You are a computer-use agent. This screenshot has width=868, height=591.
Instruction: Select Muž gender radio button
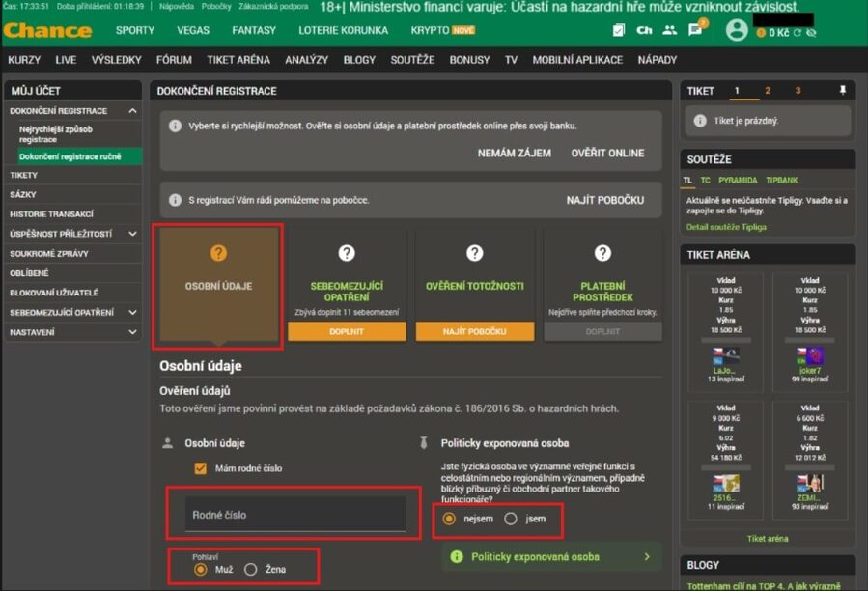[x=201, y=570]
